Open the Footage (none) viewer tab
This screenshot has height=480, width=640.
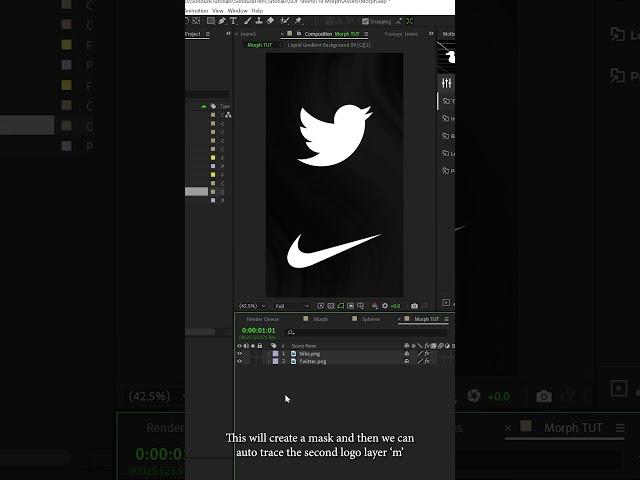pyautogui.click(x=401, y=34)
